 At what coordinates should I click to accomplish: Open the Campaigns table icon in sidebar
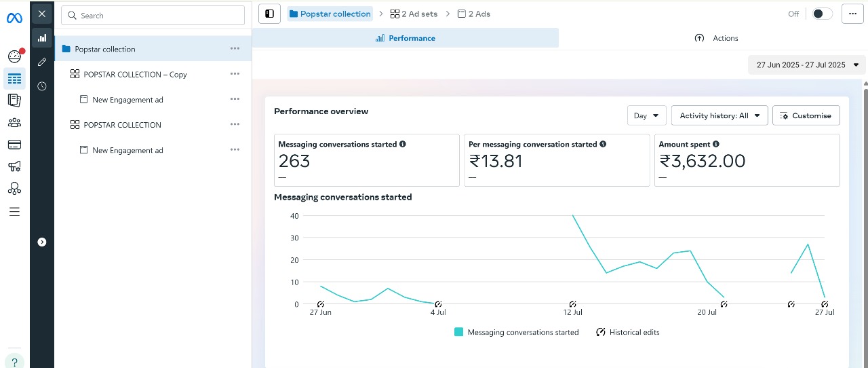pyautogui.click(x=14, y=79)
